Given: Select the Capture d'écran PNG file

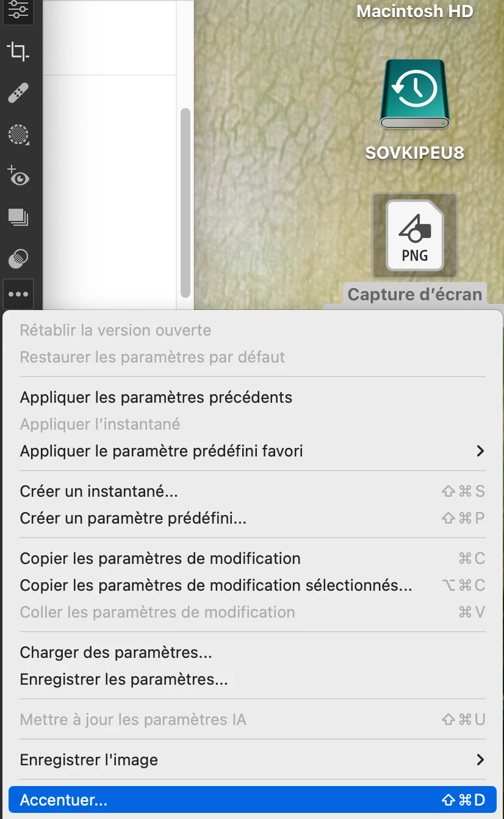Looking at the screenshot, I should pos(415,236).
